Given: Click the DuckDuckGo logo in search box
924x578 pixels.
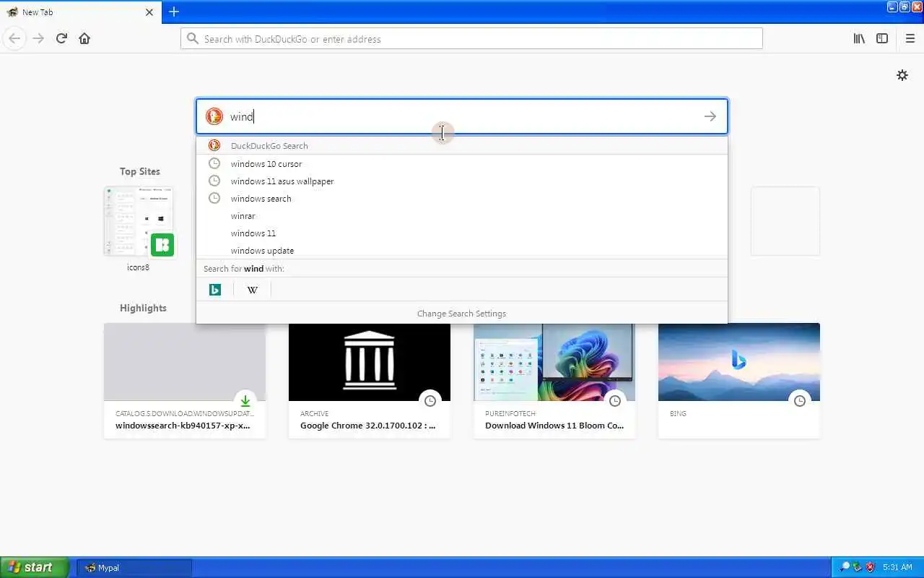Looking at the screenshot, I should click(x=214, y=116).
